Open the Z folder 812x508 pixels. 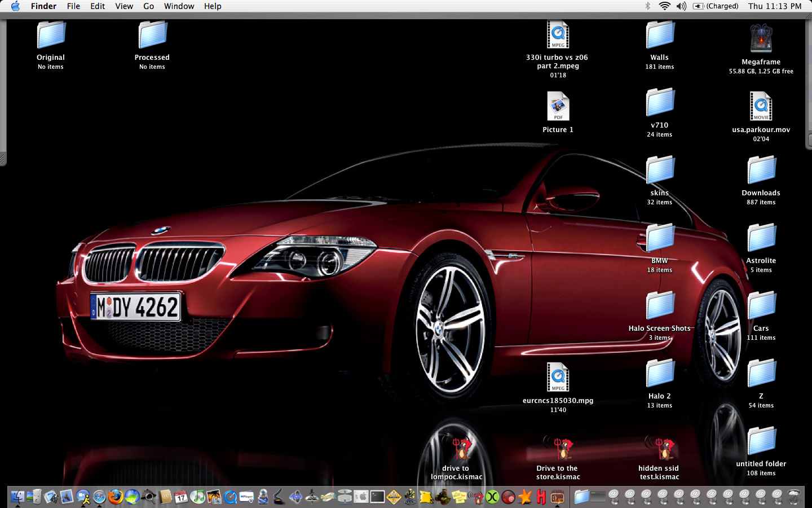coord(761,374)
